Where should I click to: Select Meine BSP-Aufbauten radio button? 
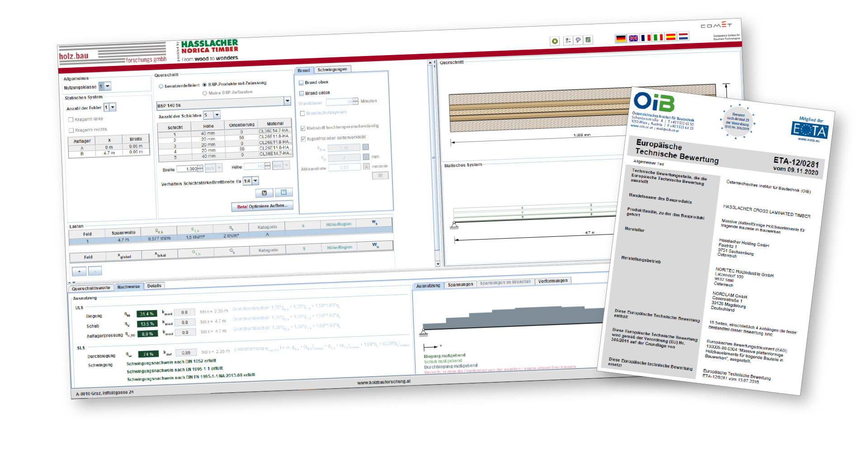tap(205, 93)
